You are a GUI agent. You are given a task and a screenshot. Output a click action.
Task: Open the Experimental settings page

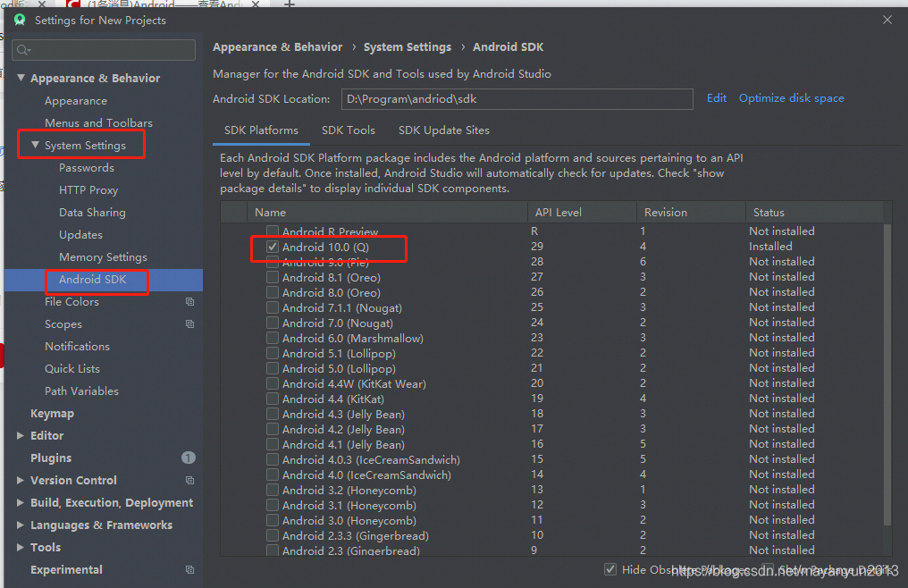click(x=67, y=569)
